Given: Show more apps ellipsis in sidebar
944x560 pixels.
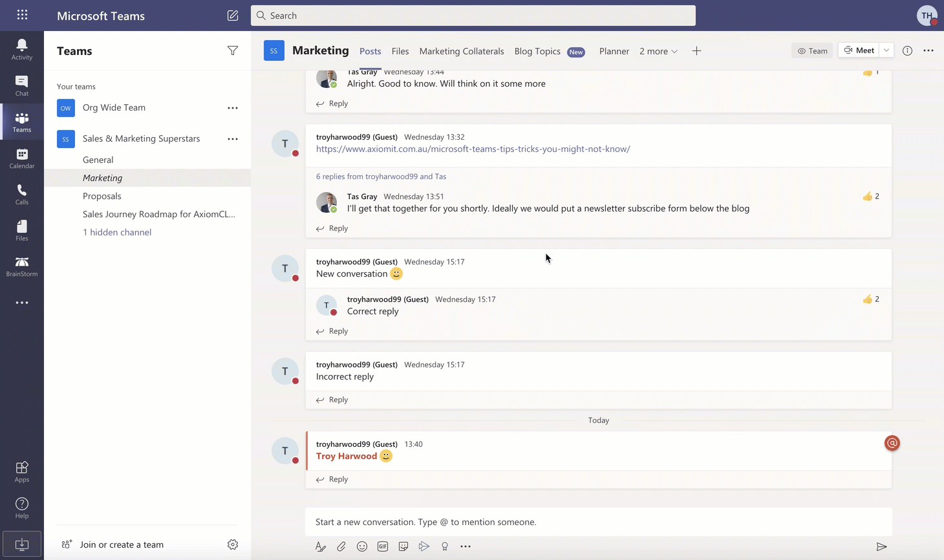Looking at the screenshot, I should pos(22,303).
